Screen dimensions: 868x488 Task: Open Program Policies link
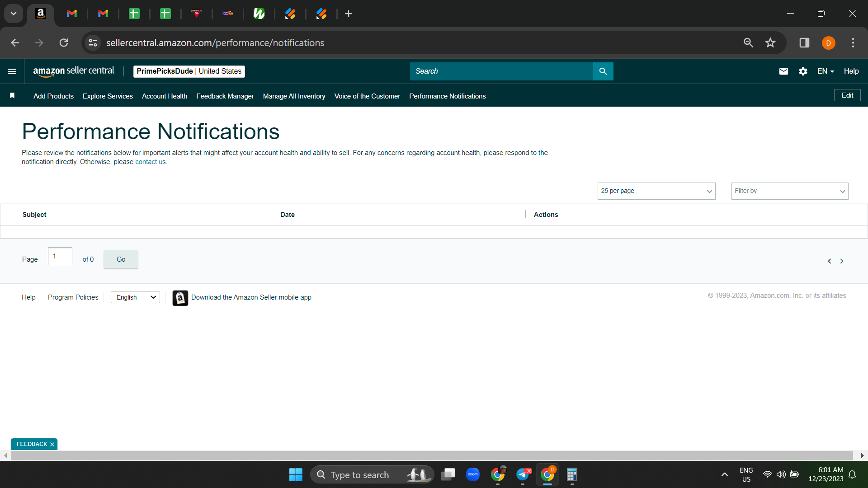tap(73, 297)
